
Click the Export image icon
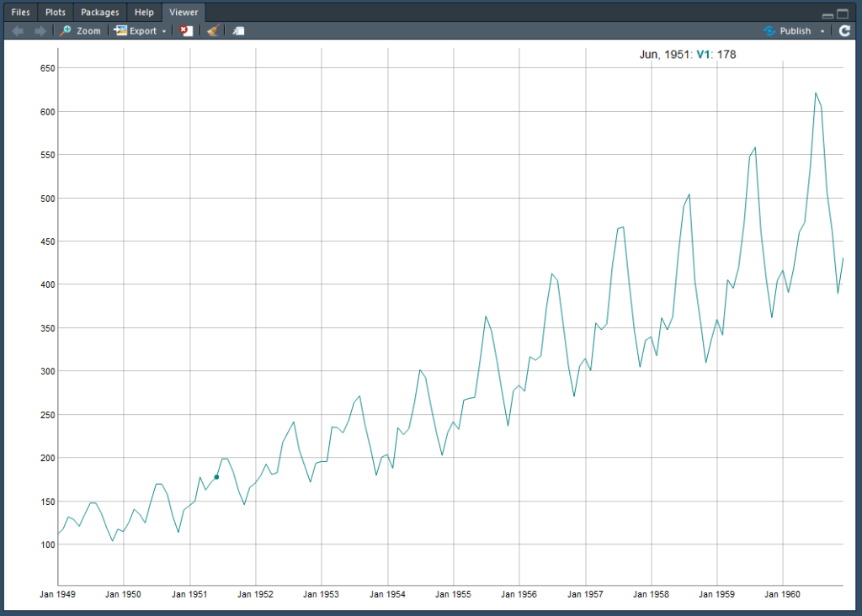[x=121, y=30]
